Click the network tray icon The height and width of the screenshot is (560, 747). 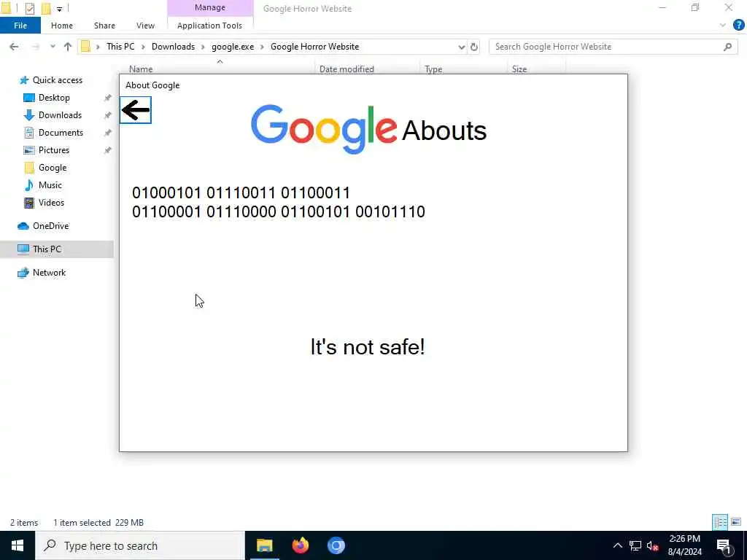[x=635, y=545]
